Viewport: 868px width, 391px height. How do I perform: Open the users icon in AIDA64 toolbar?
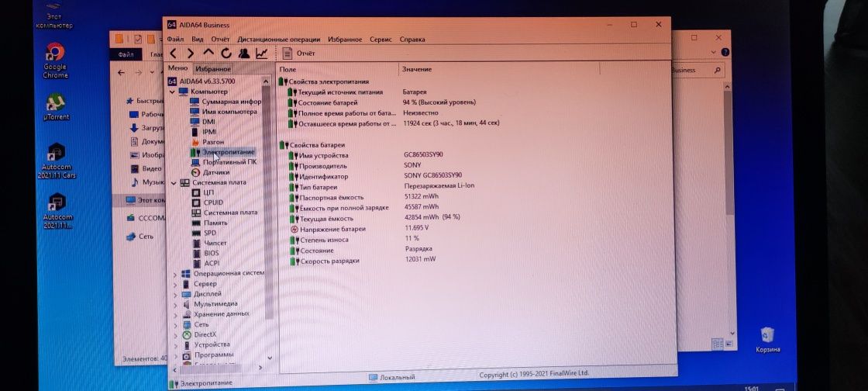pyautogui.click(x=243, y=54)
